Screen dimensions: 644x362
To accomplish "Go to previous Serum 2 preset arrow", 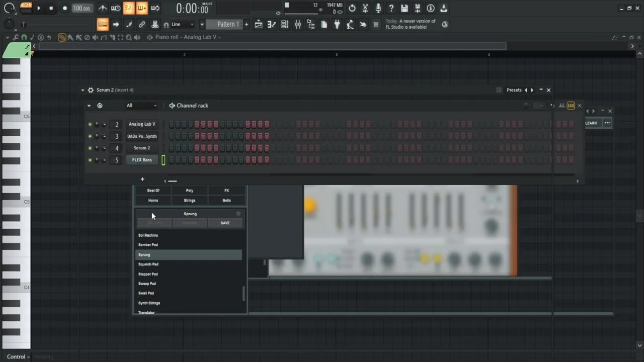I will [526, 90].
